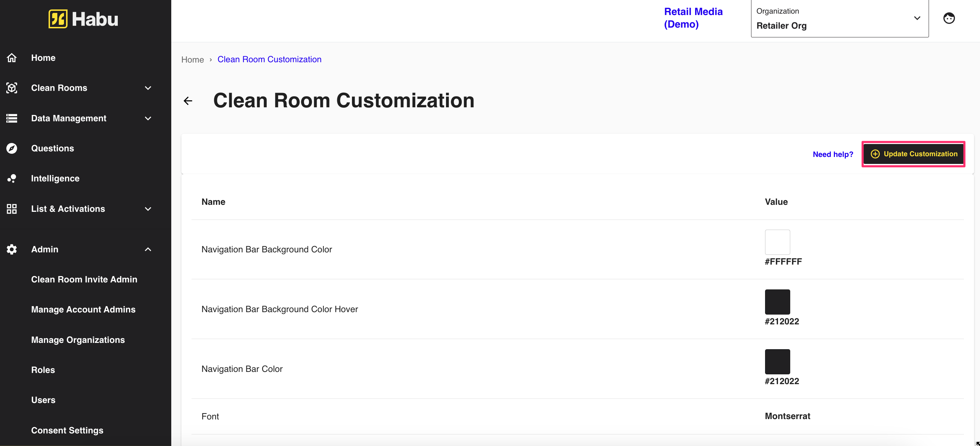Click the Clean Rooms cube icon
The height and width of the screenshot is (446, 980).
coord(12,88)
